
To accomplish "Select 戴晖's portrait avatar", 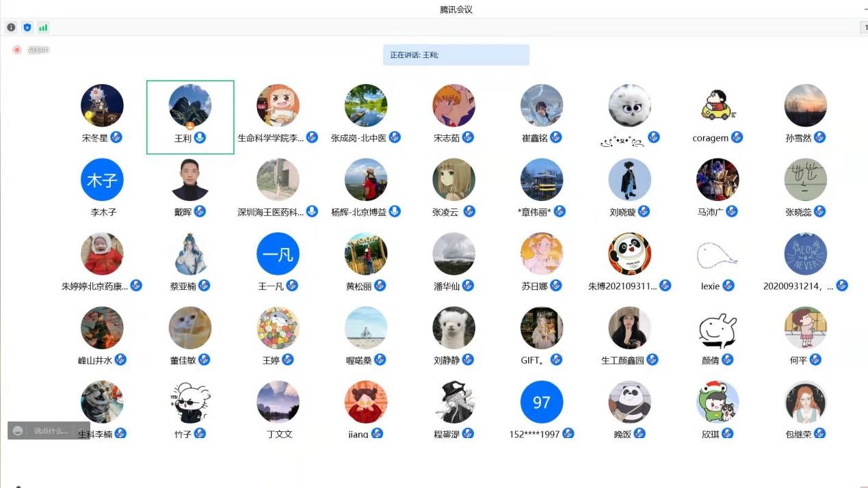I will coord(190,180).
